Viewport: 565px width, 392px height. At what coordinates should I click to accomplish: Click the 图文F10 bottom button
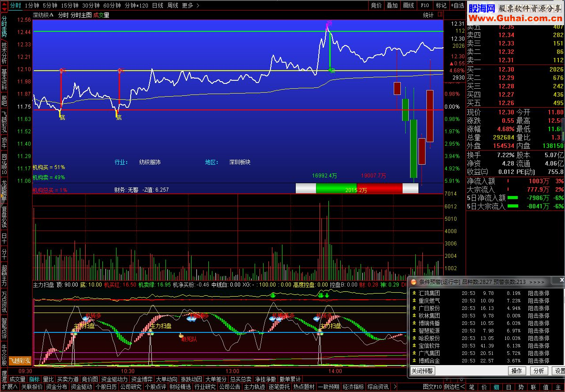(x=432, y=387)
